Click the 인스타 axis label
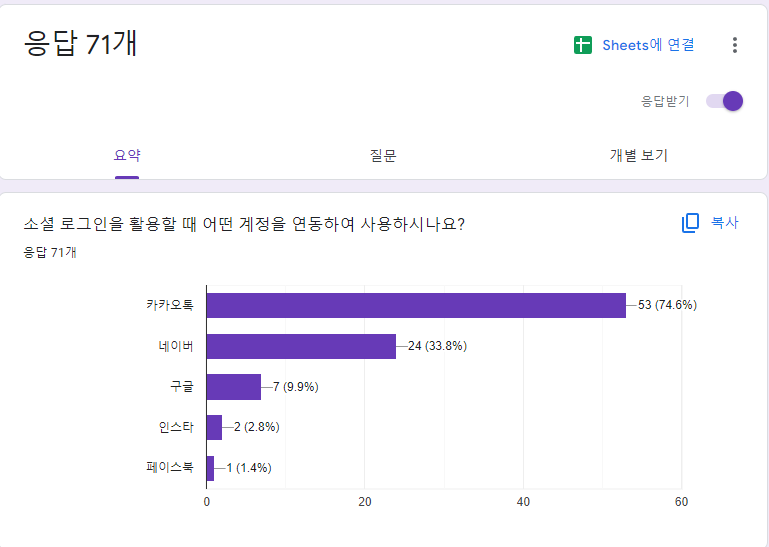The width and height of the screenshot is (769, 547). (x=176, y=427)
